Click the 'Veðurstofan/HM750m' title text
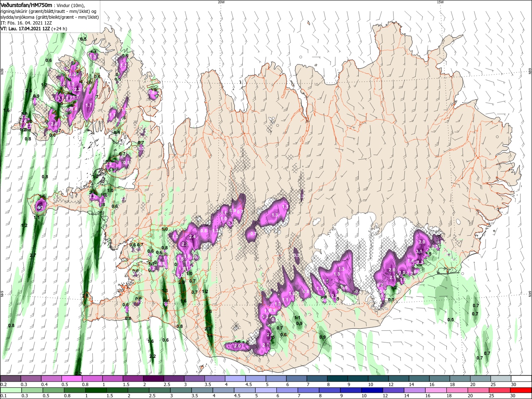The height and width of the screenshot is (399, 532). 27,5
